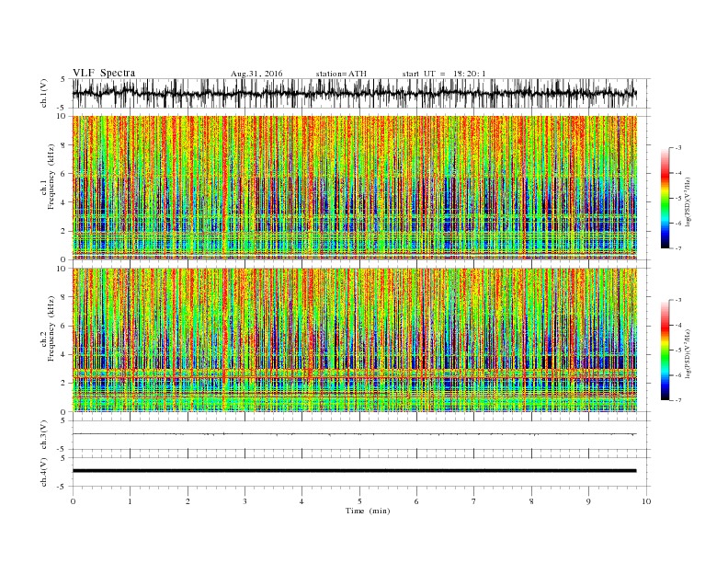Click the "VLF Spectra" plot title
The image size is (728, 563).
coord(104,73)
